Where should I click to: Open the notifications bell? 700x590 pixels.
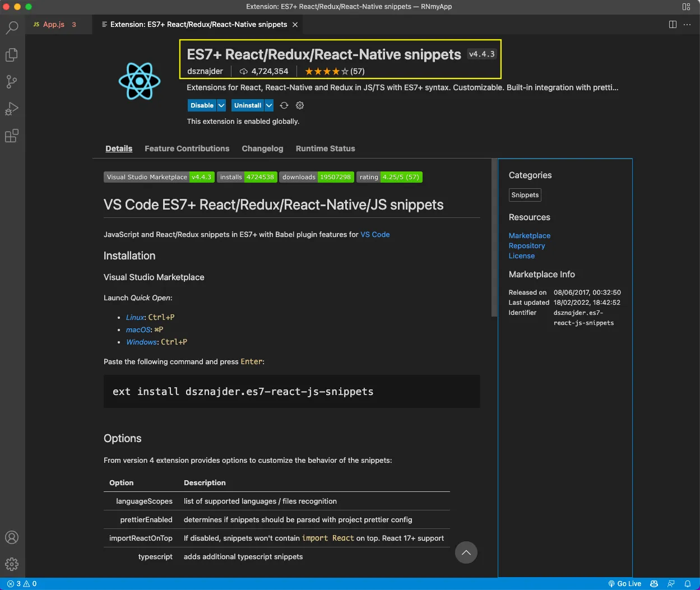[x=688, y=584]
